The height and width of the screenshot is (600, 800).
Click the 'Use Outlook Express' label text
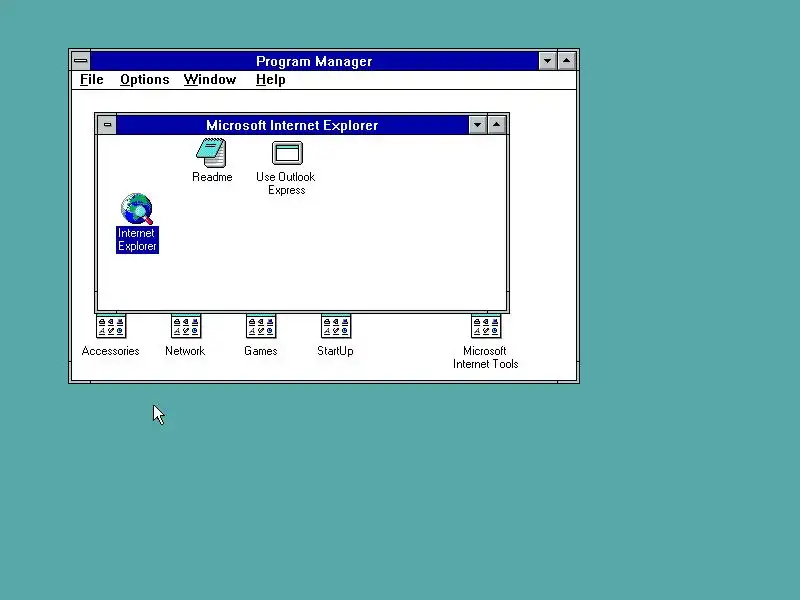(x=286, y=184)
